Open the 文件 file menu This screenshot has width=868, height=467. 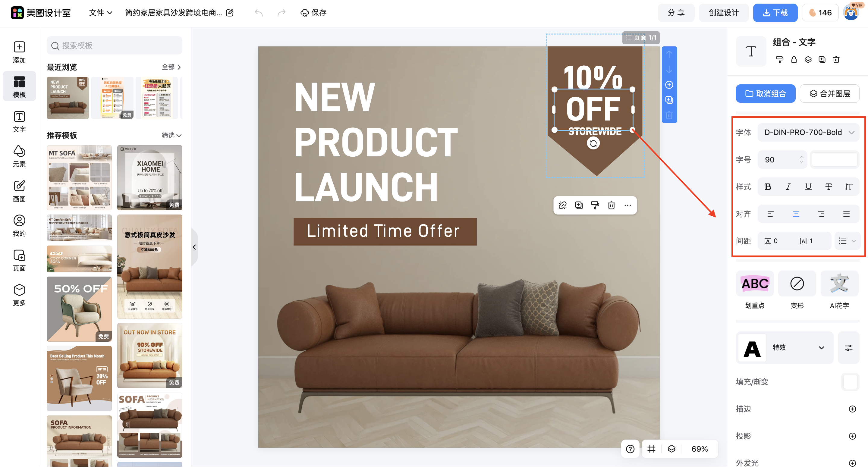(x=100, y=13)
